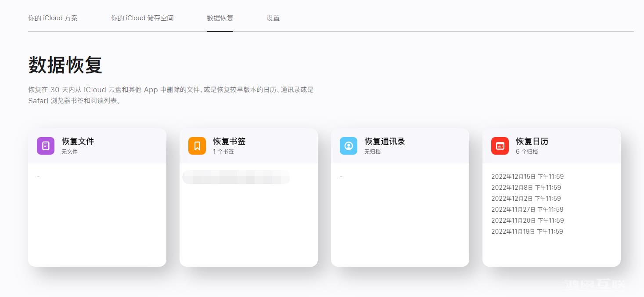The image size is (644, 297).
Task: Click the 恢复日历 header showing 6 个归档
Action: [532, 141]
